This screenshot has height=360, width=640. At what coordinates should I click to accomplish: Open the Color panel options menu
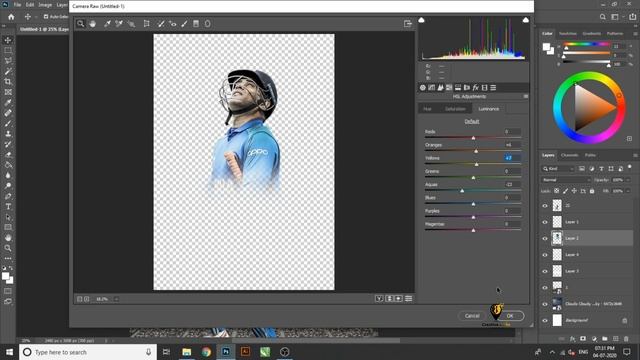tap(635, 33)
